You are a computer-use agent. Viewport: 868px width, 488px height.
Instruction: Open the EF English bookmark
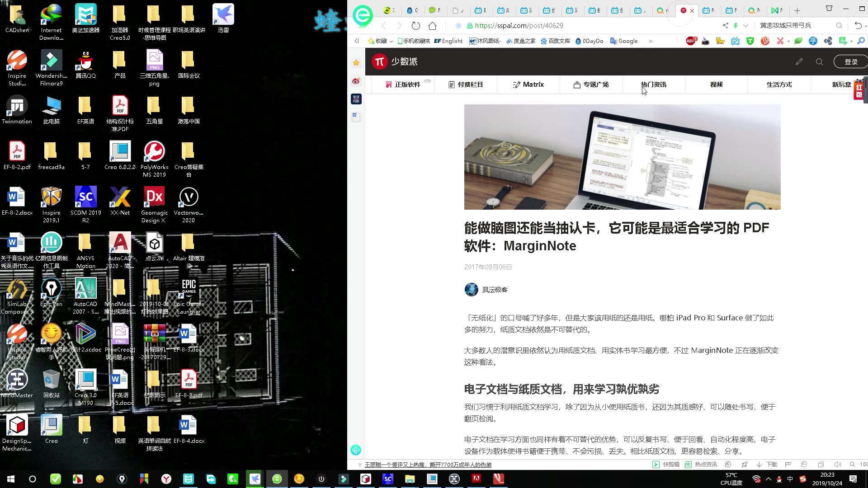tap(448, 41)
